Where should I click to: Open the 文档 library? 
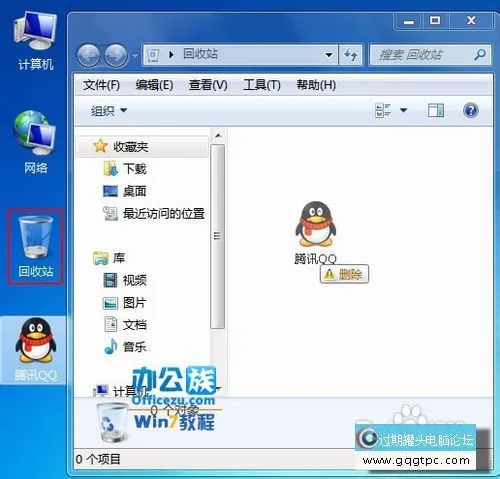point(125,325)
